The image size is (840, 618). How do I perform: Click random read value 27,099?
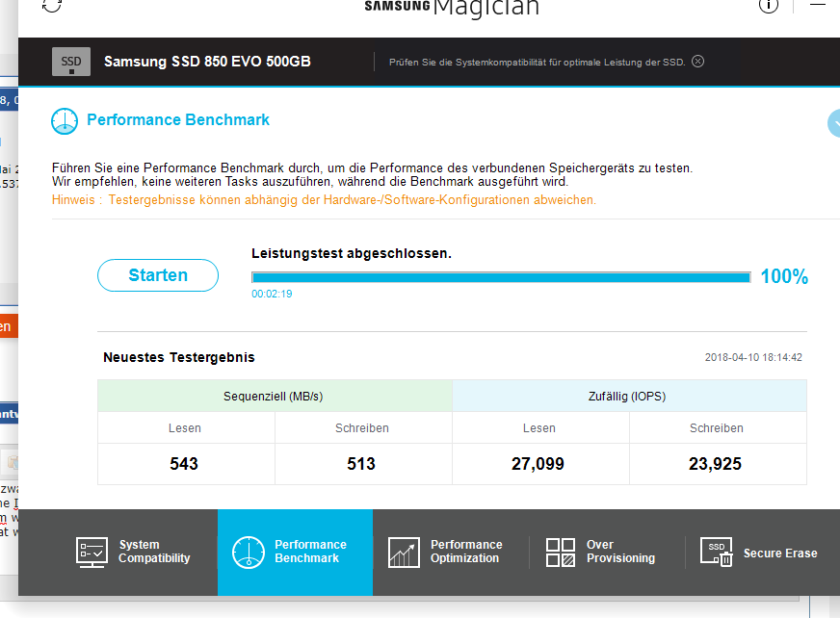[538, 464]
